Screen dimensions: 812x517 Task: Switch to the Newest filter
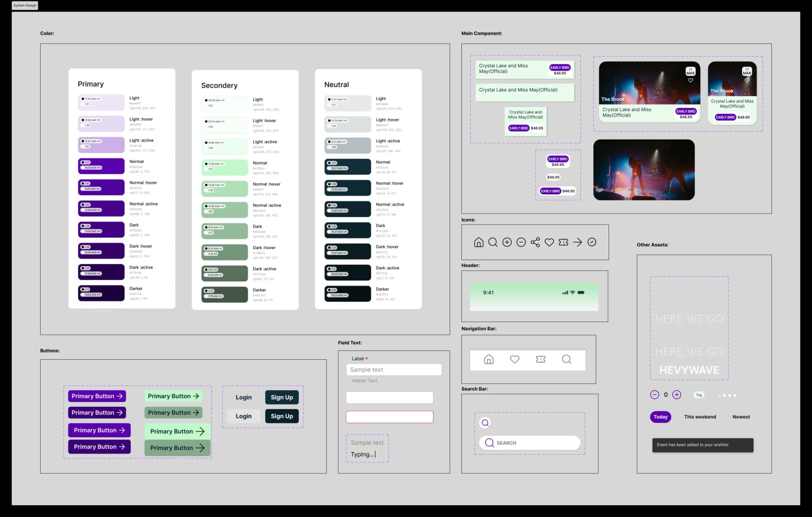[741, 417]
